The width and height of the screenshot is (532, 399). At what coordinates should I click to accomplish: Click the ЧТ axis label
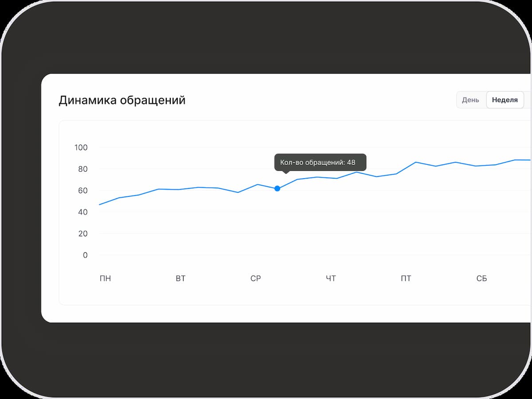click(331, 278)
